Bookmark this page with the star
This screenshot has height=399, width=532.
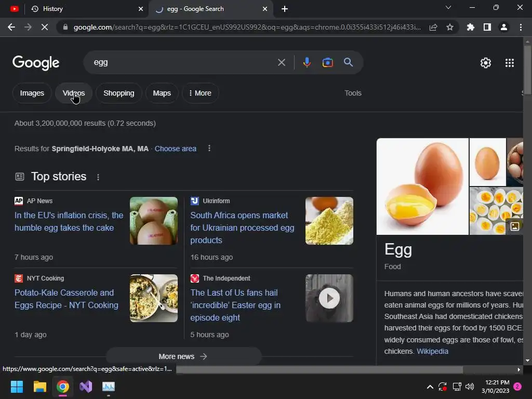click(450, 27)
